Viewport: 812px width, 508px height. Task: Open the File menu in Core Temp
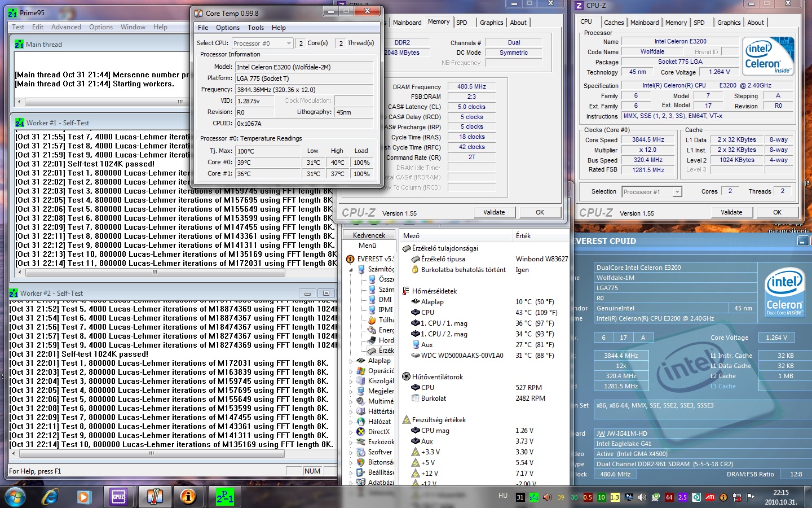203,28
